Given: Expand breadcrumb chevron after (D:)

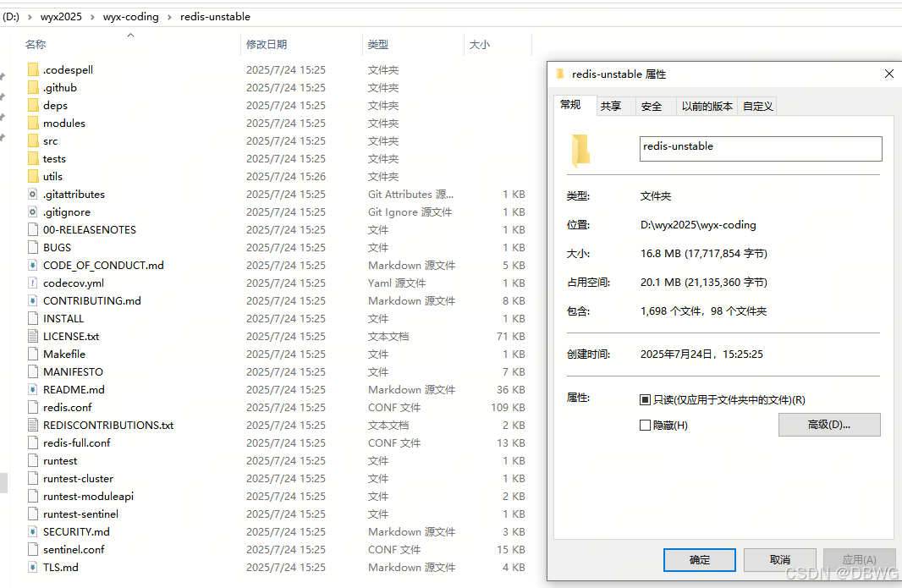Looking at the screenshot, I should [30, 17].
